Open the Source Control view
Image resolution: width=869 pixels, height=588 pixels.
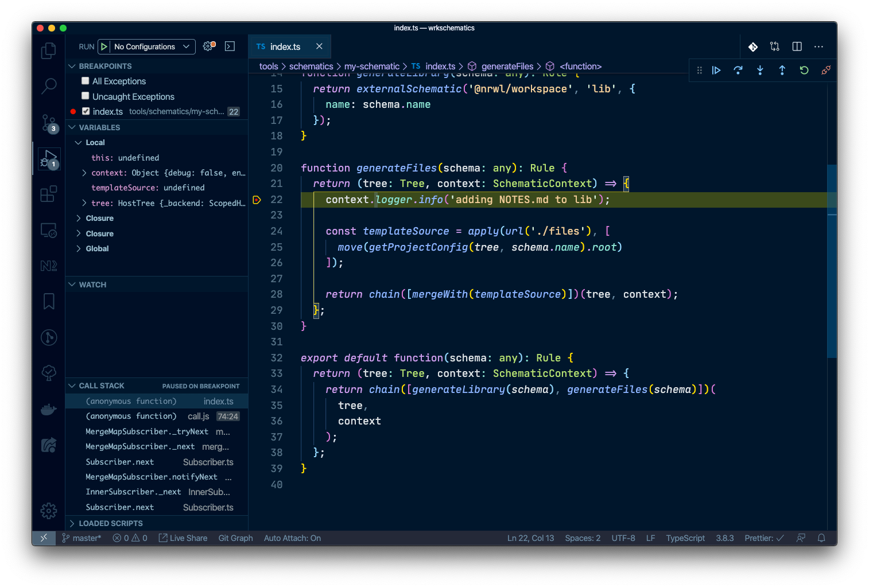[x=49, y=123]
